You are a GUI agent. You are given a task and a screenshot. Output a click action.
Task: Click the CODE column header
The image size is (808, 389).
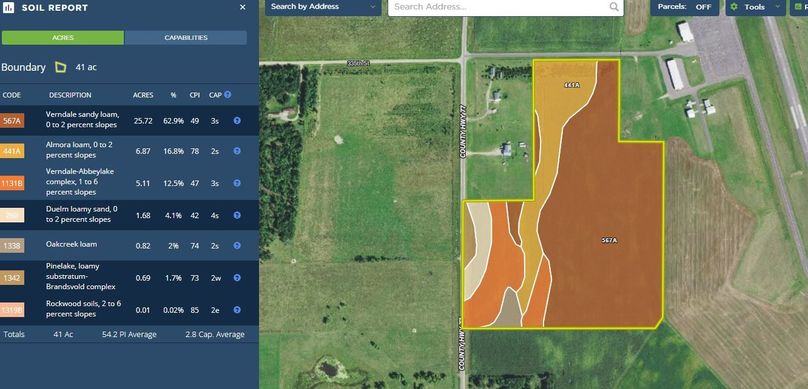click(11, 95)
